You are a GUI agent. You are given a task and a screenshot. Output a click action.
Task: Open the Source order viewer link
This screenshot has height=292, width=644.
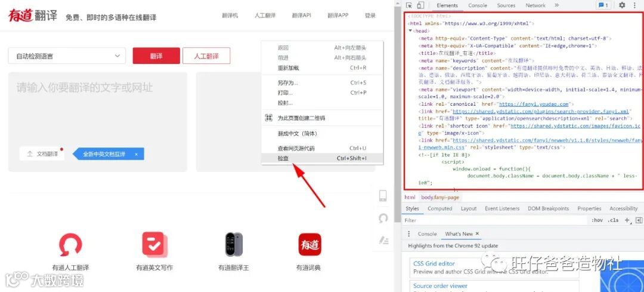coord(440,286)
